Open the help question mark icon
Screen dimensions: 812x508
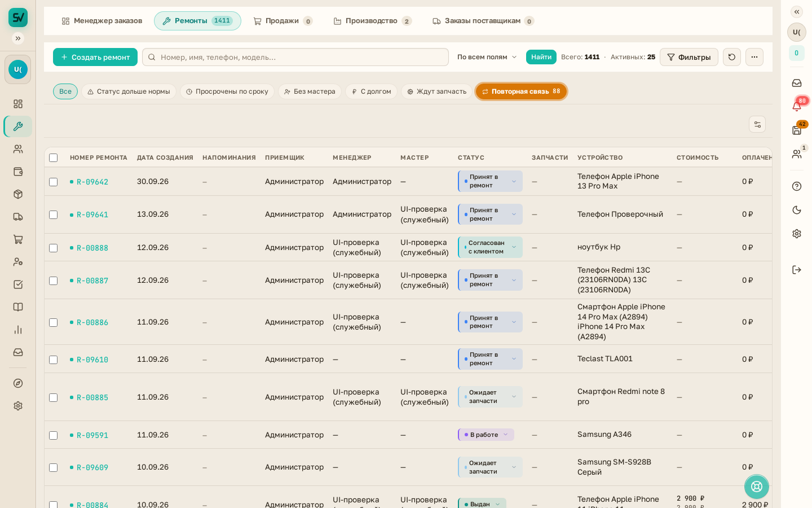click(797, 186)
